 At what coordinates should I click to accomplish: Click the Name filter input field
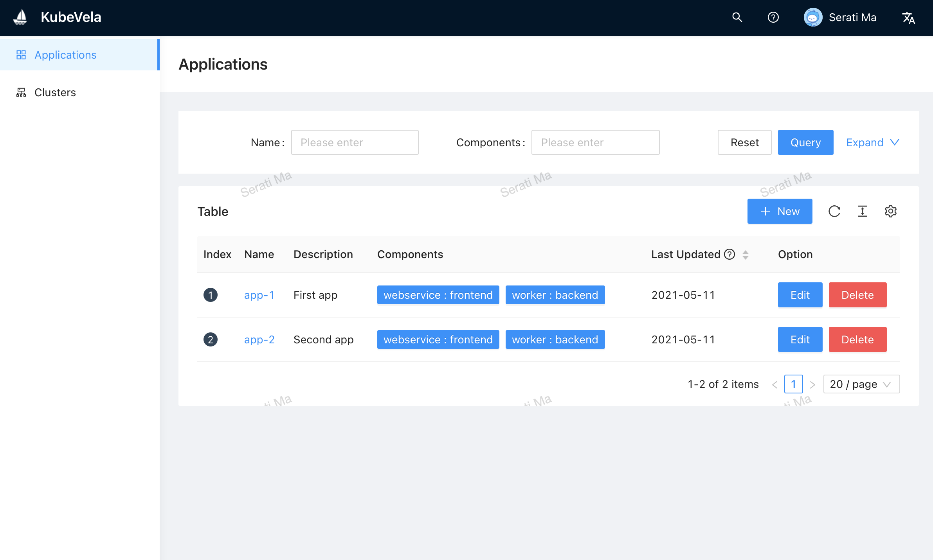point(355,142)
